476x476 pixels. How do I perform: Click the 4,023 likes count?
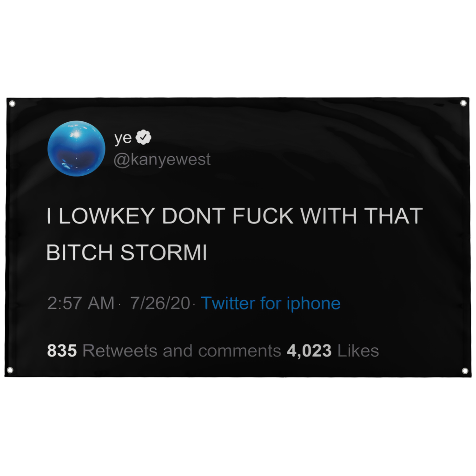tap(309, 351)
